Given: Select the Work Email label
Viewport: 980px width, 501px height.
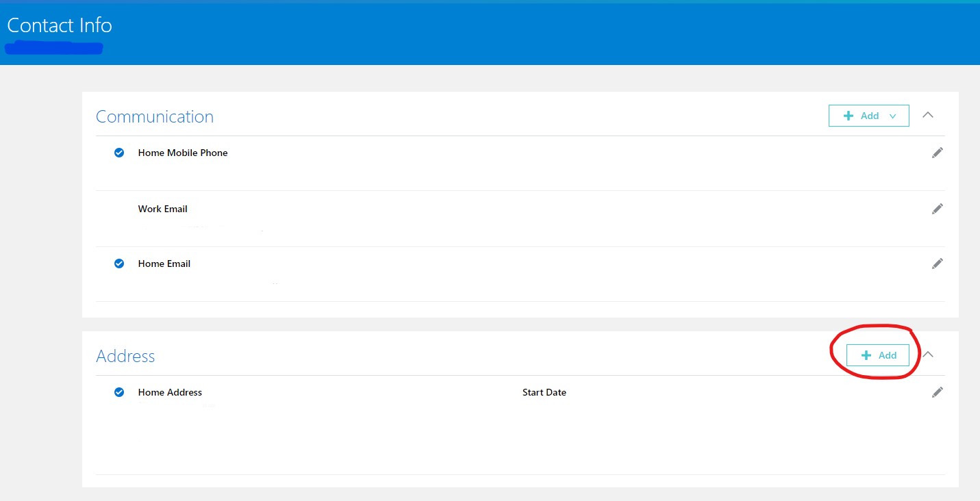Looking at the screenshot, I should click(x=163, y=209).
